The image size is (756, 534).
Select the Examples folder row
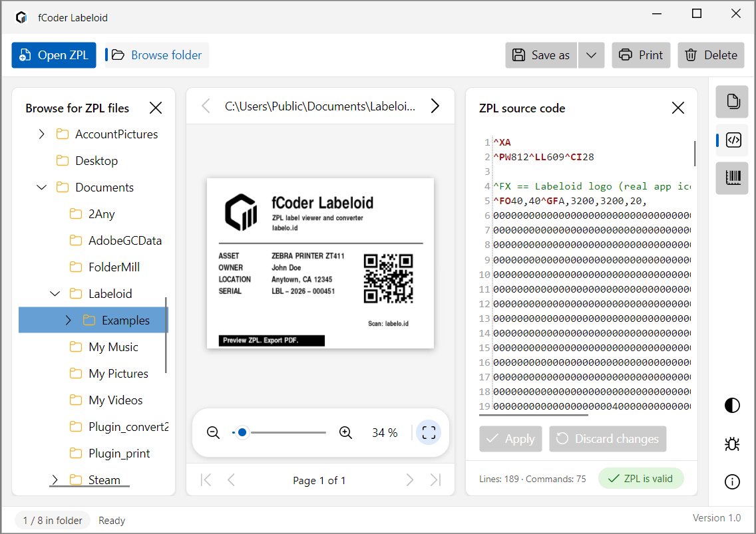tap(93, 320)
